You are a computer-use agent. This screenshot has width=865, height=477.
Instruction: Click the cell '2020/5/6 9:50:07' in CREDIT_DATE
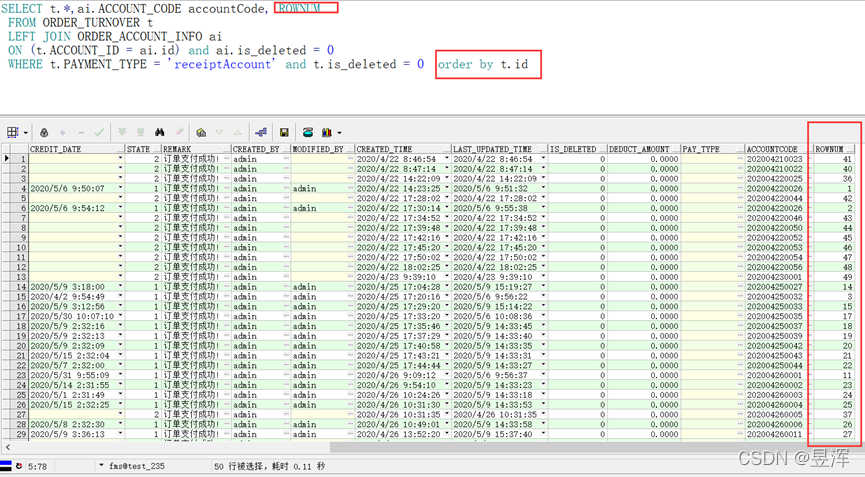pos(68,189)
